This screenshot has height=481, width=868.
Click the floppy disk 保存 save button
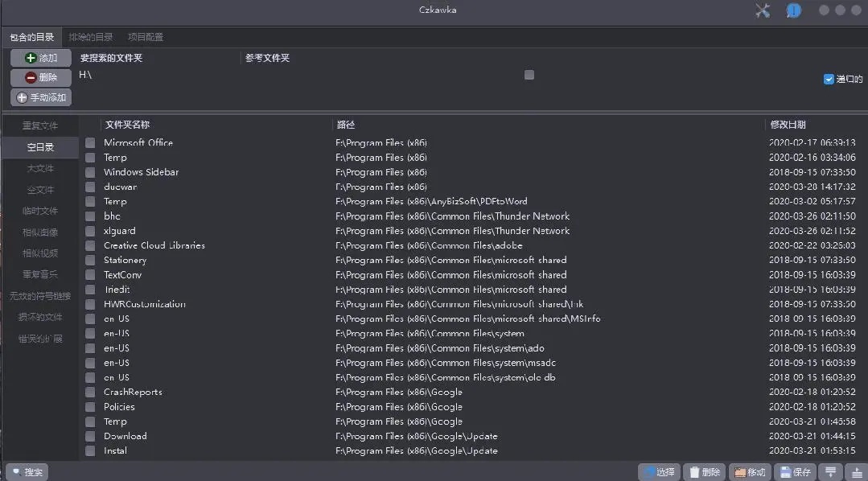(x=795, y=472)
